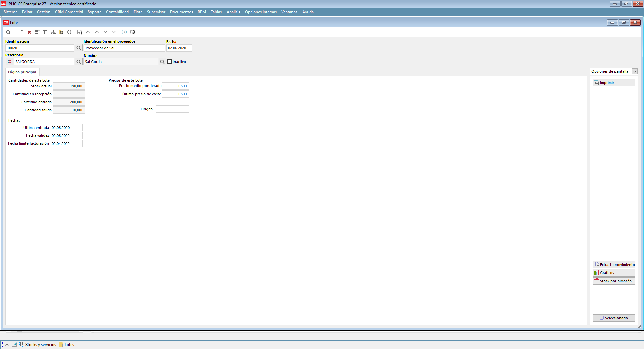Open the Gráficos button
The height and width of the screenshot is (349, 644).
pyautogui.click(x=614, y=273)
